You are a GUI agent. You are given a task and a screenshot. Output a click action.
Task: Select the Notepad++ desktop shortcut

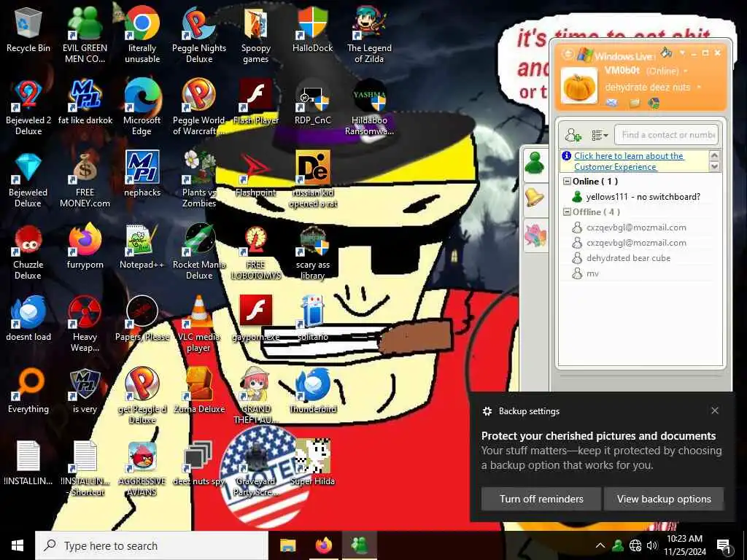point(142,246)
